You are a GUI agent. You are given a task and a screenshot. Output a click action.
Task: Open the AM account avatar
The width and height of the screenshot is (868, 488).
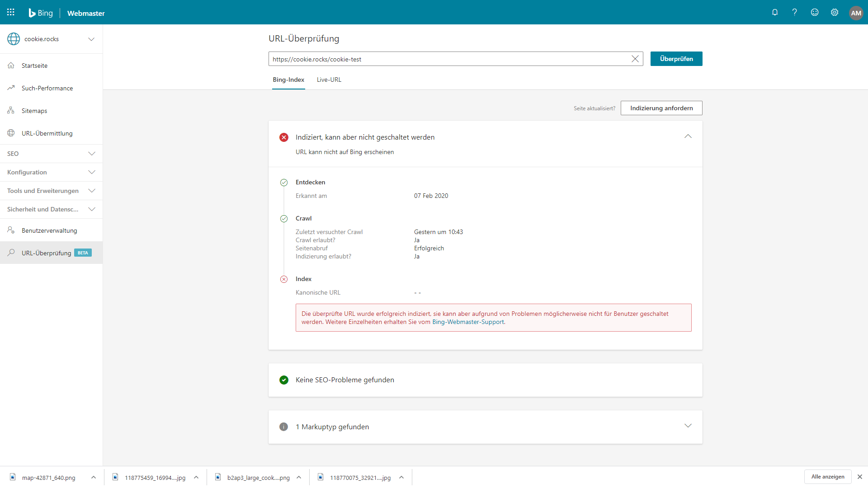856,13
